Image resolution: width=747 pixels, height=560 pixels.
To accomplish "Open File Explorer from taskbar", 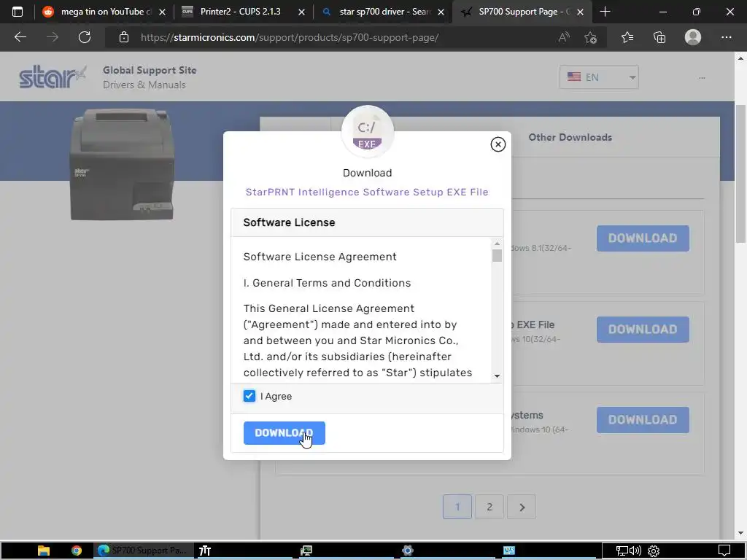I will (x=44, y=551).
